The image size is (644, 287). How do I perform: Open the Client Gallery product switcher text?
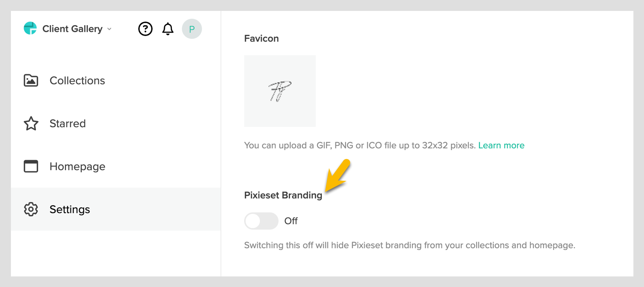coord(72,29)
